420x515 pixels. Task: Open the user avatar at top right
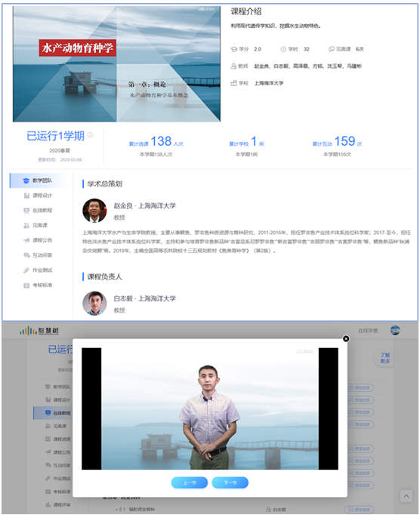[x=395, y=331]
